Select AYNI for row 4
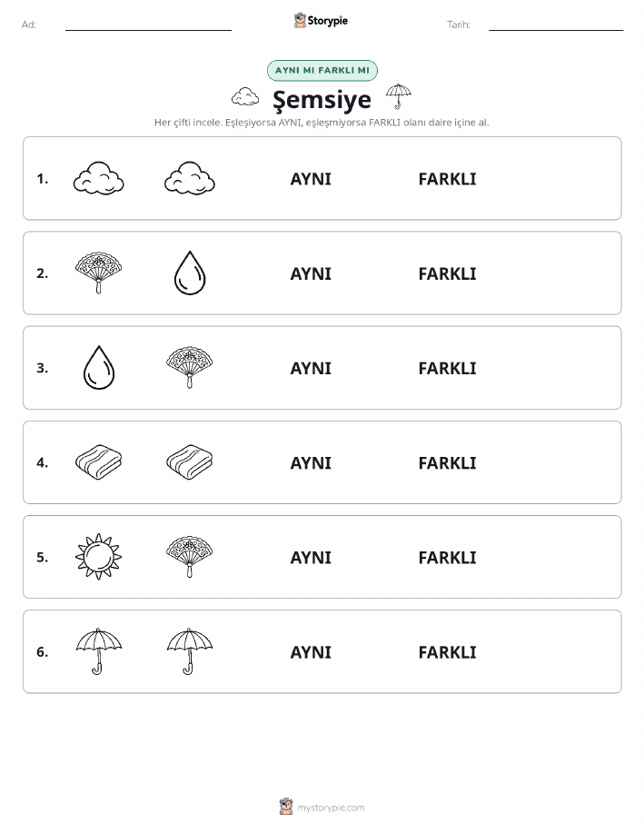The width and height of the screenshot is (644, 833). pyautogui.click(x=311, y=462)
